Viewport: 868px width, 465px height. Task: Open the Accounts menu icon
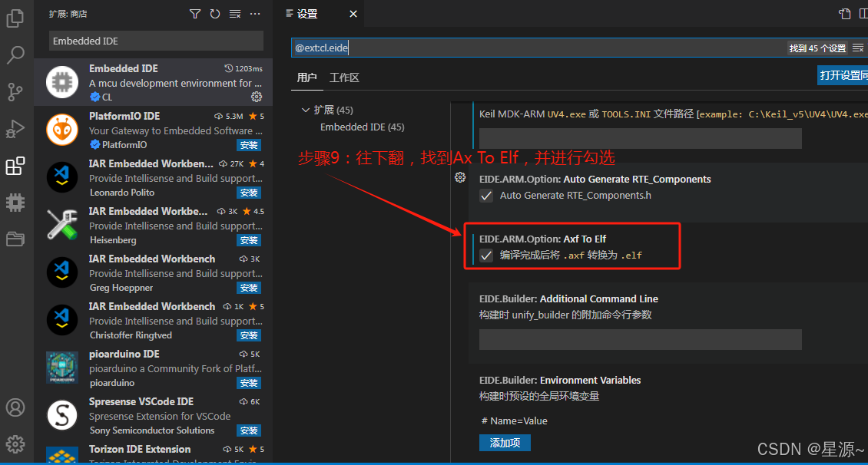(x=15, y=407)
